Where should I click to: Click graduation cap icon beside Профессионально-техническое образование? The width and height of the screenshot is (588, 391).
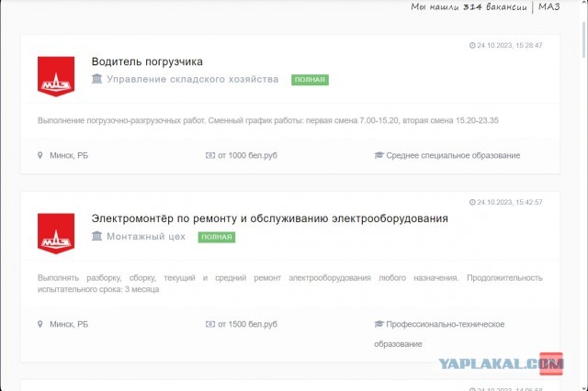379,324
